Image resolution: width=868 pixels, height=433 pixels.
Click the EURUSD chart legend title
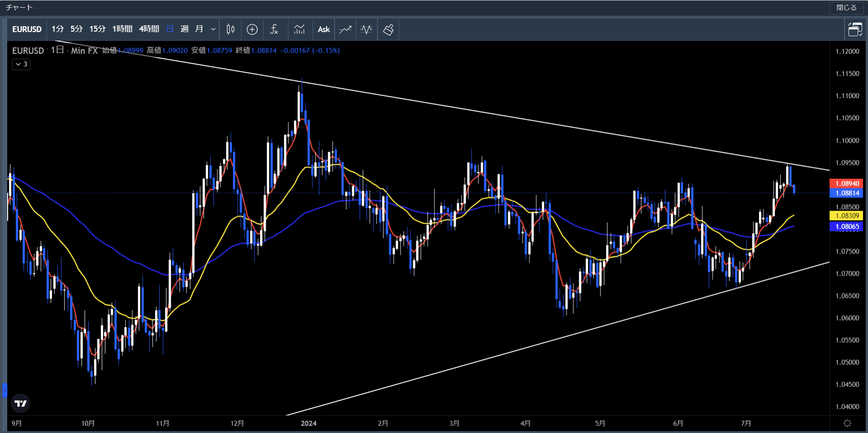28,51
